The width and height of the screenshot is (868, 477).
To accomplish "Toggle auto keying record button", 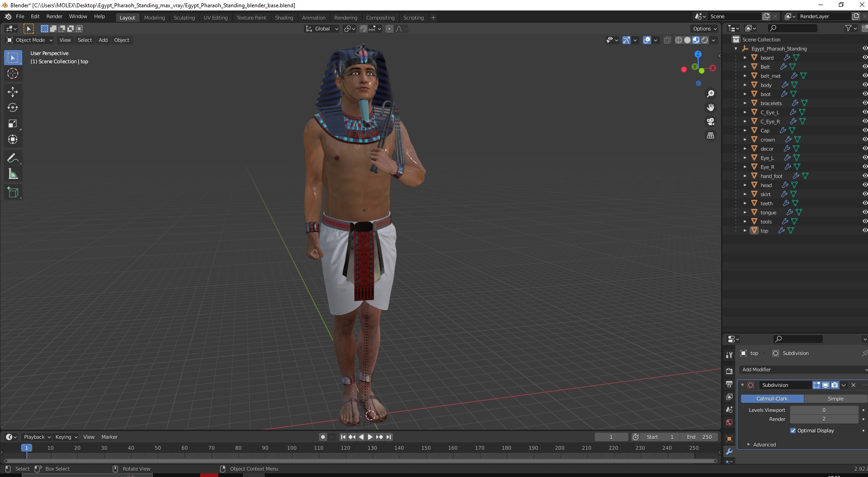I will point(323,437).
